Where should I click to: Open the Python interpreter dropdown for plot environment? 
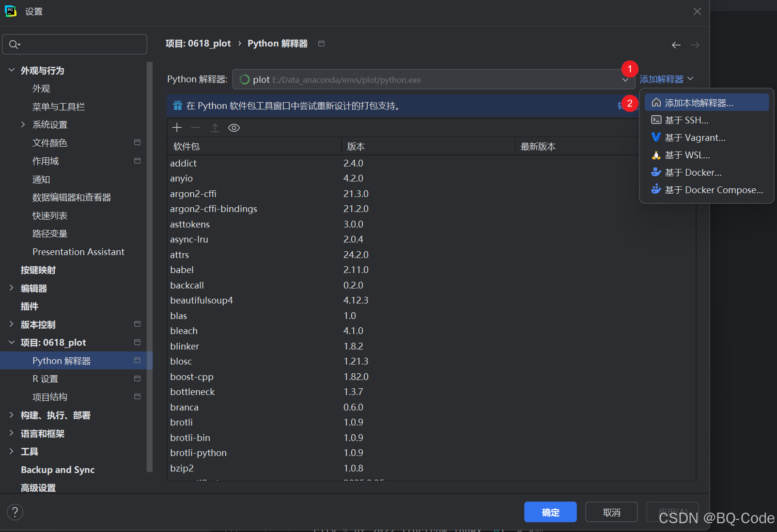[625, 79]
